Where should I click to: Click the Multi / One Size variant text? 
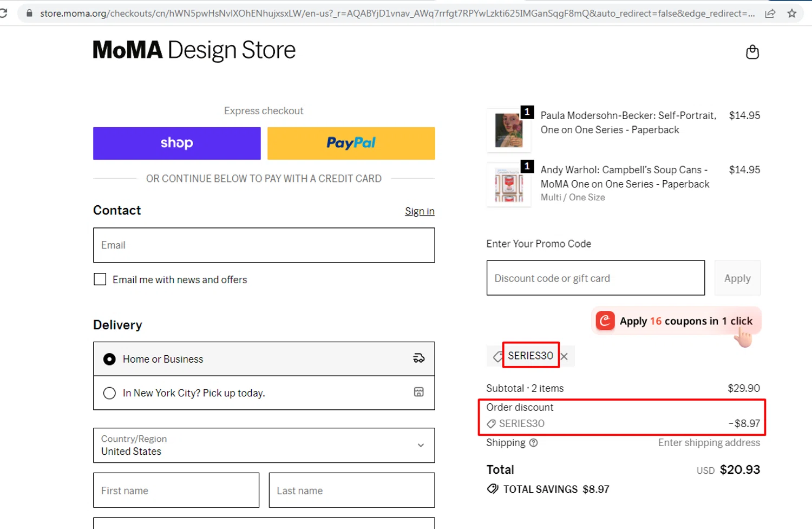pyautogui.click(x=573, y=198)
